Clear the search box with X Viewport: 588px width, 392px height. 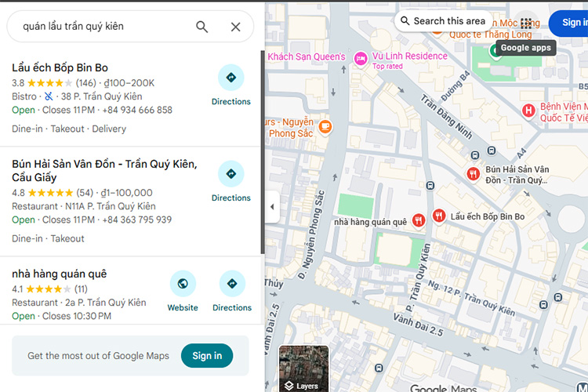pyautogui.click(x=235, y=27)
